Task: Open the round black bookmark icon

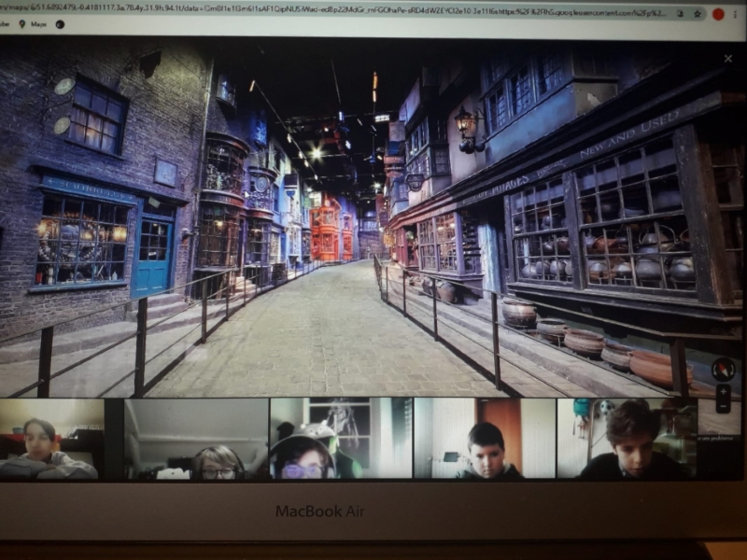Action: click(60, 24)
